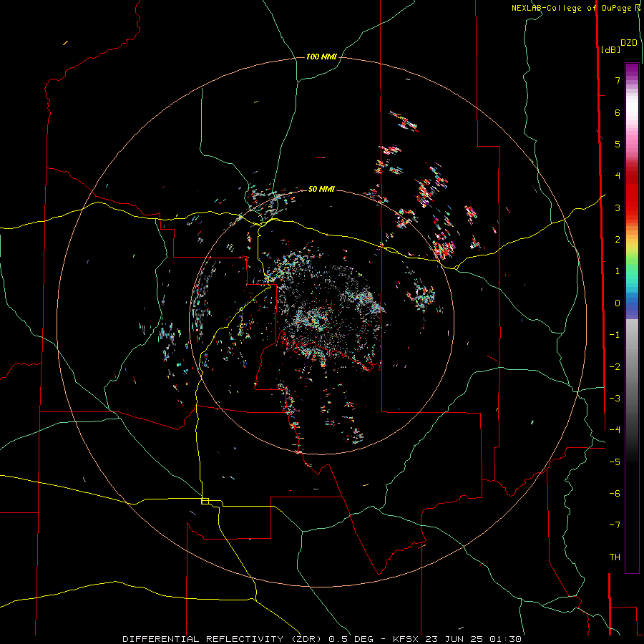Screen dimensions: 644x644
Task: Click the 1 tick label on color scale
Action: [617, 271]
